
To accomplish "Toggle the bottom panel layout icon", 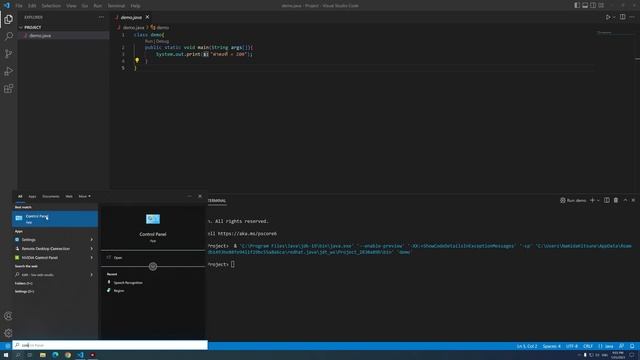I will 585,5.
